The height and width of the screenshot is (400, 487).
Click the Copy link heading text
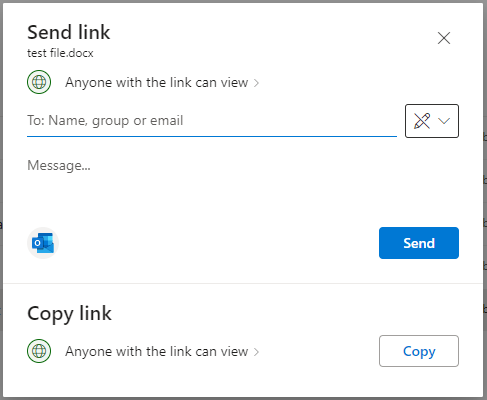69,314
